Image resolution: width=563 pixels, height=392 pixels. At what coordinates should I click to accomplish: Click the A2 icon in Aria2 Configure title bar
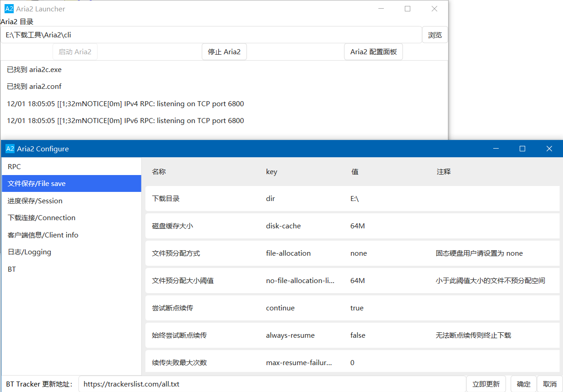tap(10, 149)
